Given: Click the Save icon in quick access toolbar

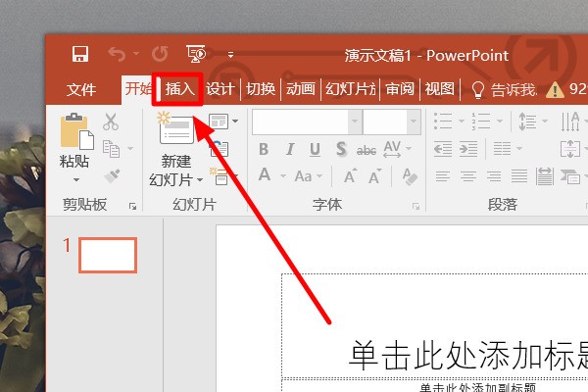Looking at the screenshot, I should click(x=80, y=54).
